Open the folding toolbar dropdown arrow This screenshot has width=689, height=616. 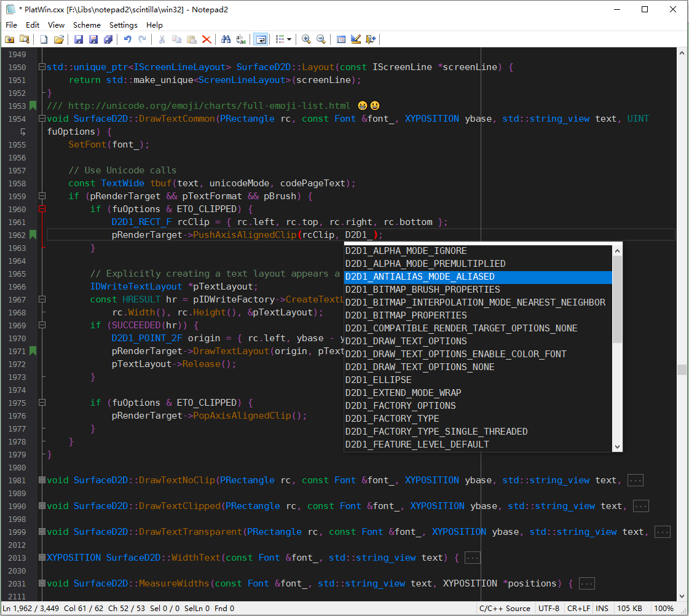(289, 39)
